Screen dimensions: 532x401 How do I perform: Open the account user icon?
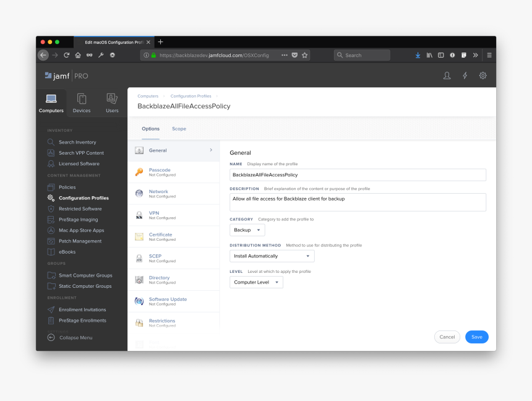446,75
